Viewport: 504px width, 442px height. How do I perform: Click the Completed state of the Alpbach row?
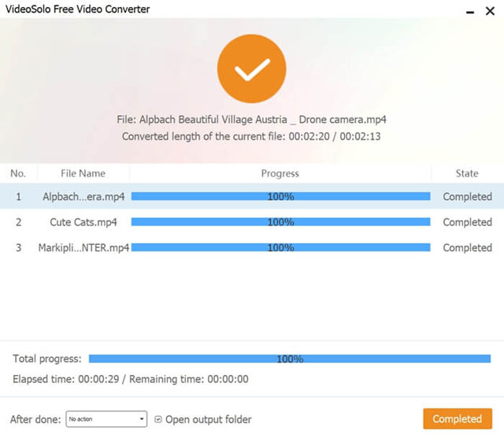[467, 197]
